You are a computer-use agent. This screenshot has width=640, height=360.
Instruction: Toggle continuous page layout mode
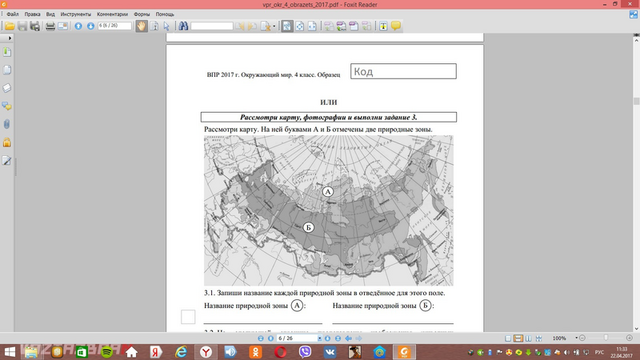pyautogui.click(x=518, y=338)
